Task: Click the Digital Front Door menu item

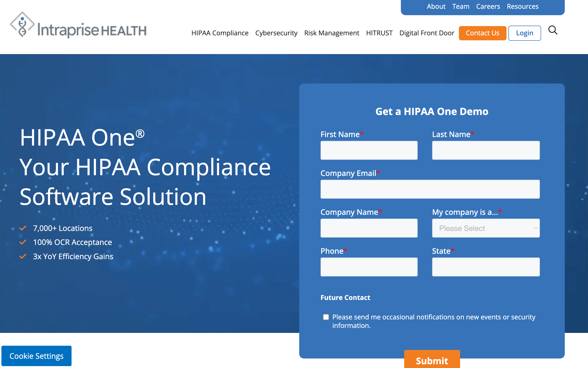Action: 426,33
